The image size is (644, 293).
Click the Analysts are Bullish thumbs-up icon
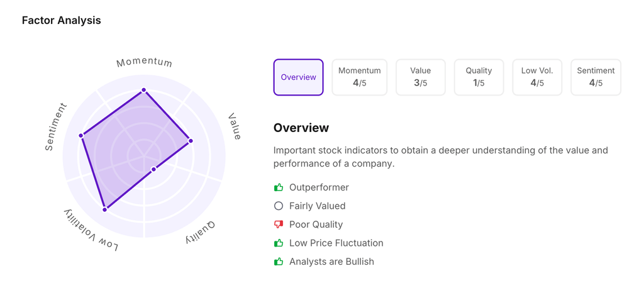[x=279, y=262]
